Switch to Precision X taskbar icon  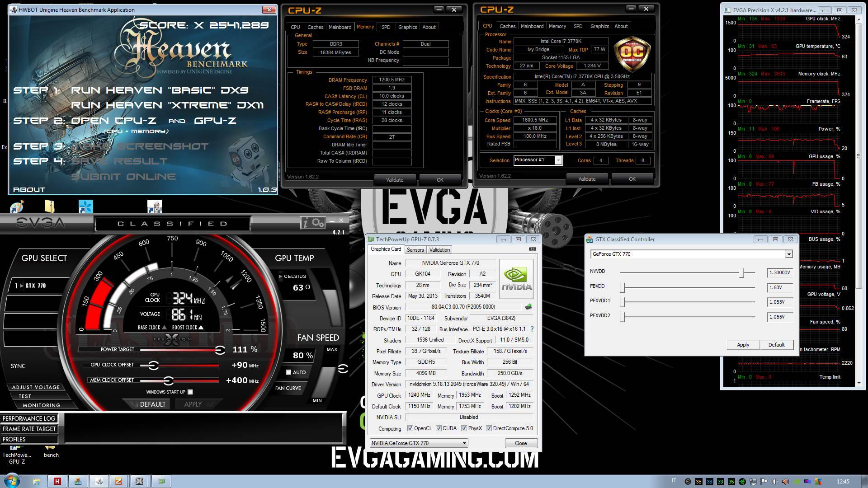(139, 481)
